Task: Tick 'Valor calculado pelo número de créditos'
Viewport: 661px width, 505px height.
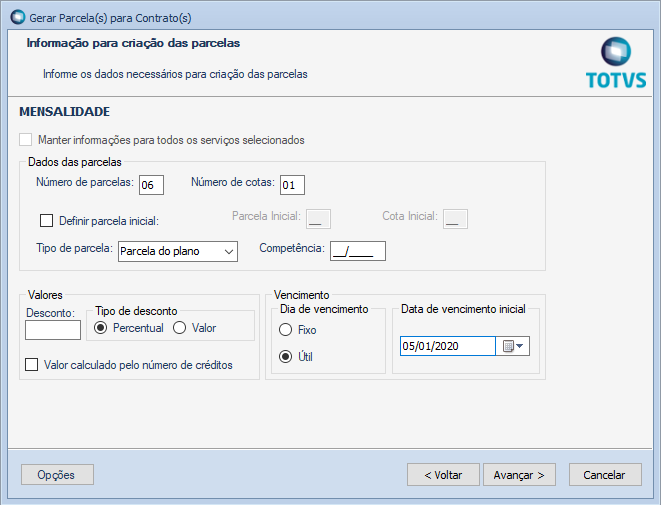Action: click(x=32, y=365)
